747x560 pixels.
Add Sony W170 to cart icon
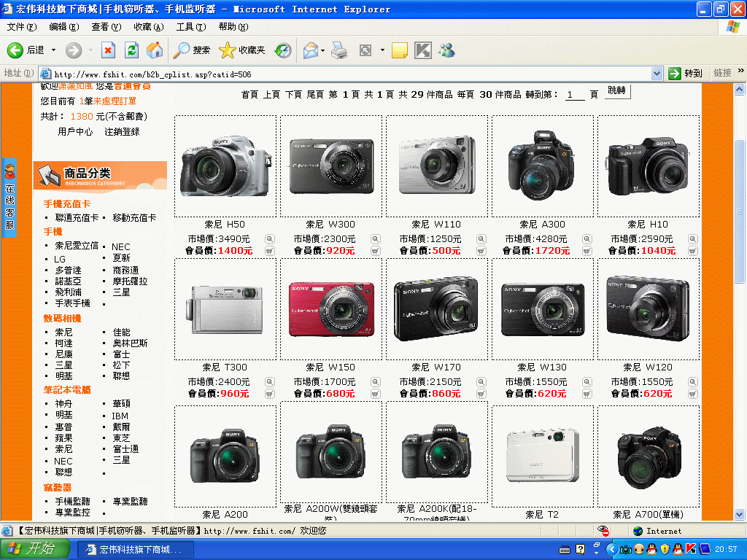coord(481,394)
